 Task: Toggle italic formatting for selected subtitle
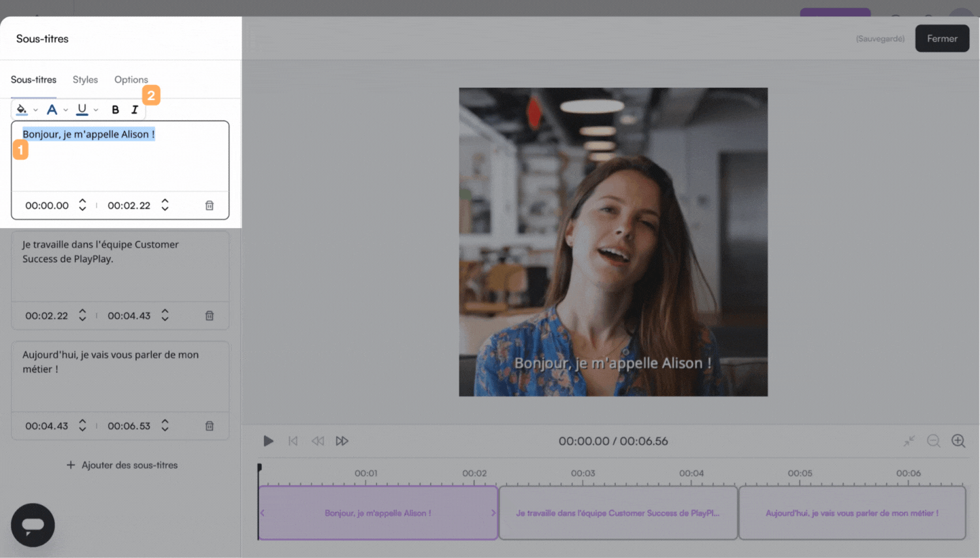[x=135, y=110]
